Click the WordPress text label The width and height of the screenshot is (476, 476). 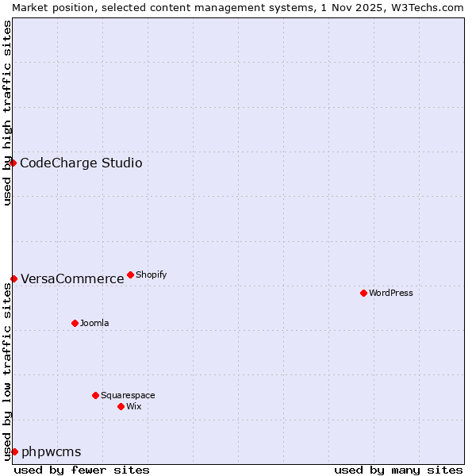pyautogui.click(x=390, y=293)
